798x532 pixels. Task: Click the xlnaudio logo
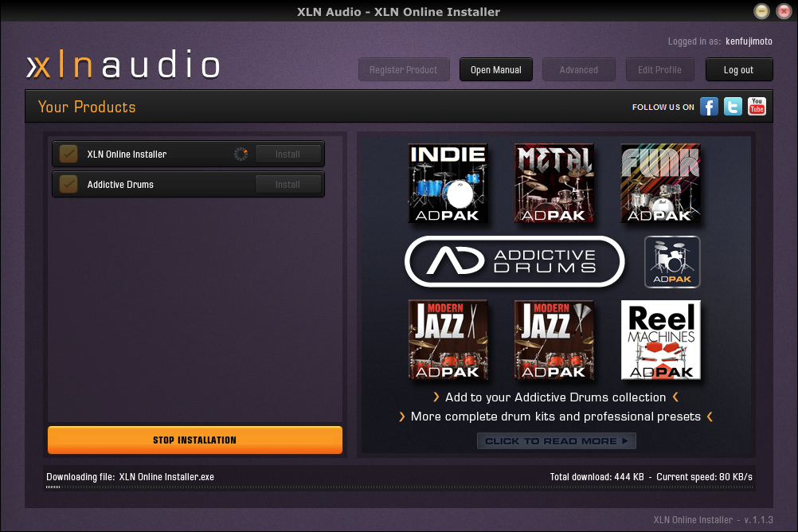coord(123,65)
